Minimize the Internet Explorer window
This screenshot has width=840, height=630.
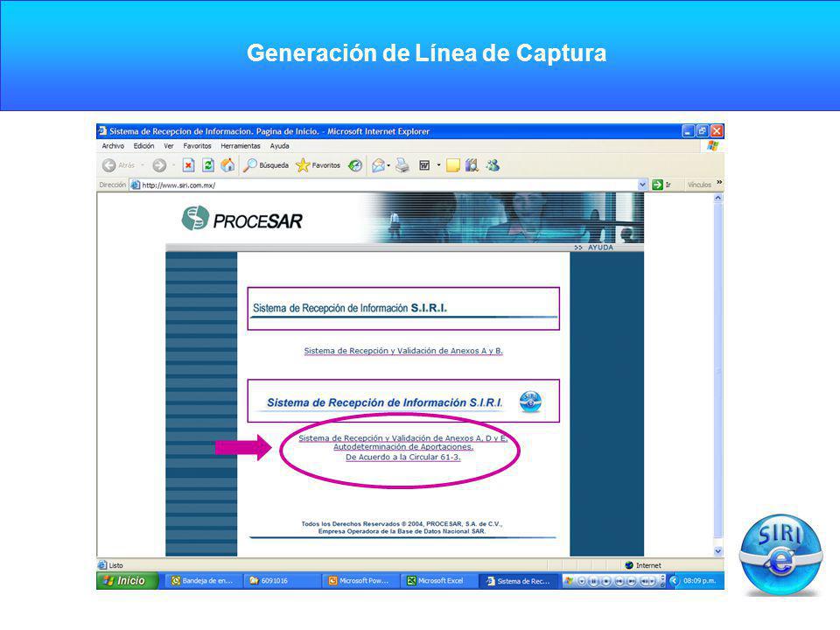[x=689, y=131]
